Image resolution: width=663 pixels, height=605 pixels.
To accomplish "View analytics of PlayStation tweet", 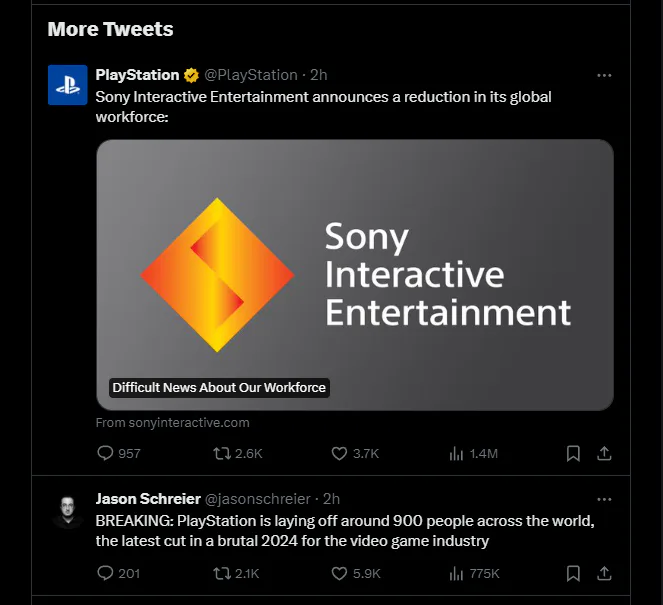I will pyautogui.click(x=456, y=453).
